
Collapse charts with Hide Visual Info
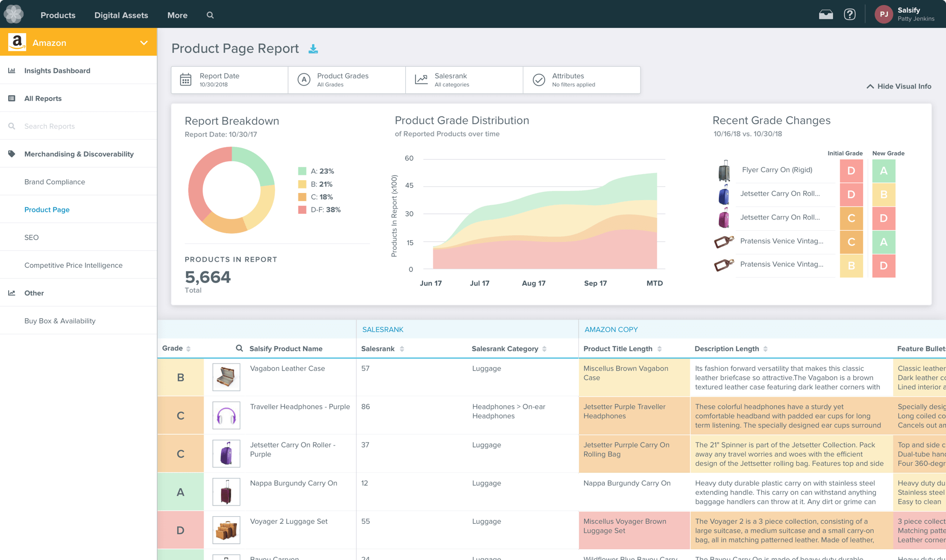pos(899,87)
